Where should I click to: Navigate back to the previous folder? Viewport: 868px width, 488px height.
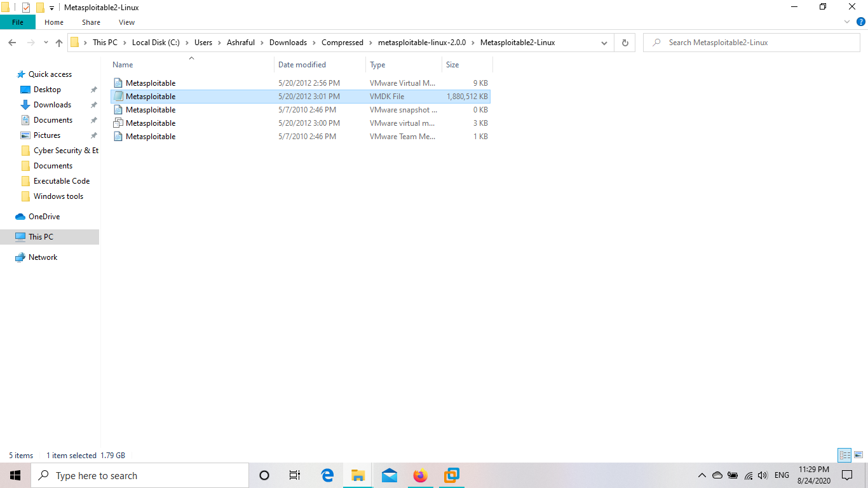pyautogui.click(x=12, y=43)
